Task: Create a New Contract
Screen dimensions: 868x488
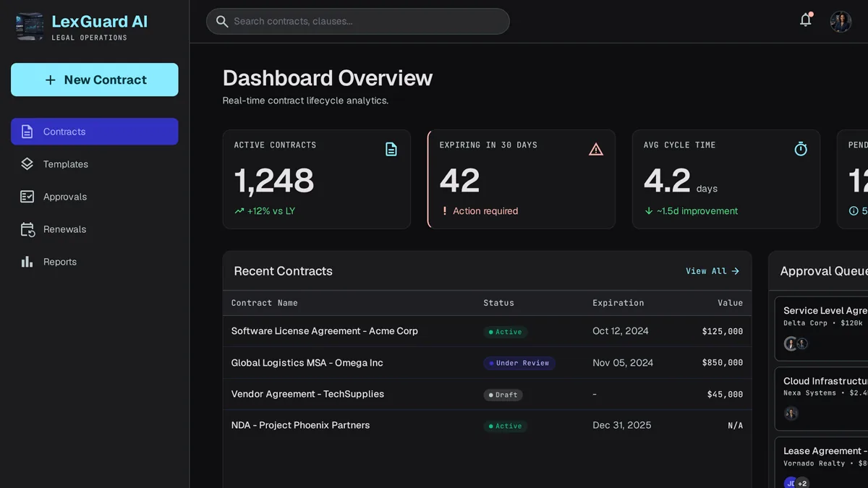Action: point(95,80)
